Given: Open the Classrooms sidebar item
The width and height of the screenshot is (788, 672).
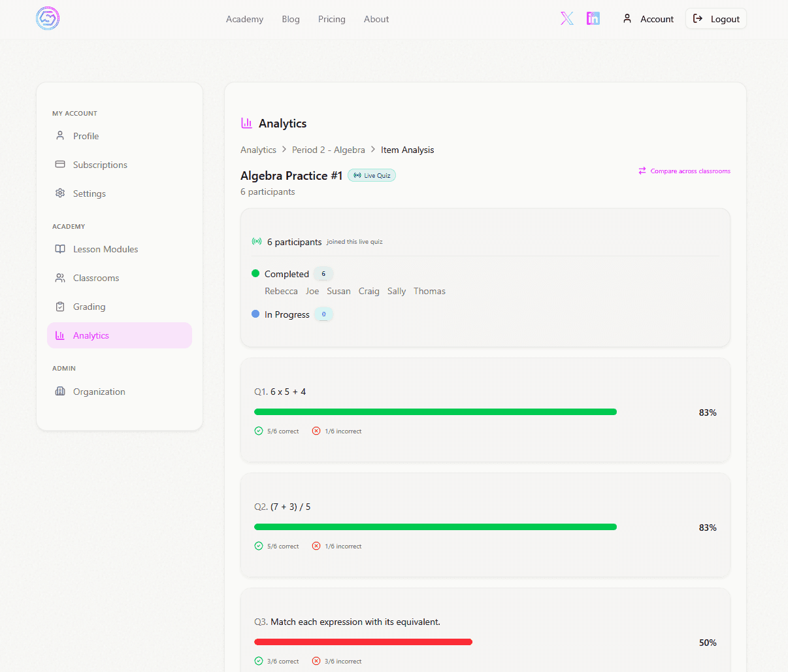Looking at the screenshot, I should coord(120,278).
